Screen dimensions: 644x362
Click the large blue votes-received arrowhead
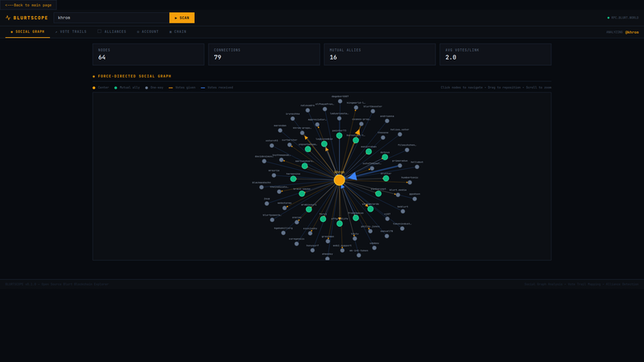[x=353, y=175]
